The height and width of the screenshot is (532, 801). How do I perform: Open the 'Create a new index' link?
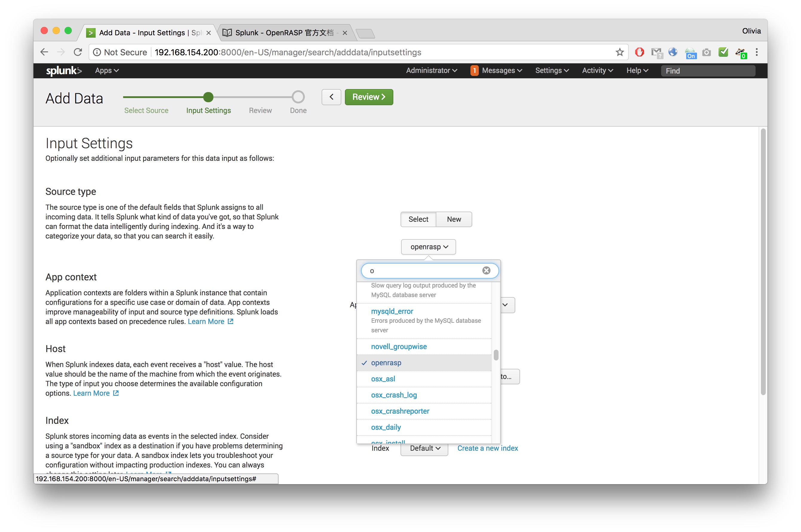click(x=487, y=448)
